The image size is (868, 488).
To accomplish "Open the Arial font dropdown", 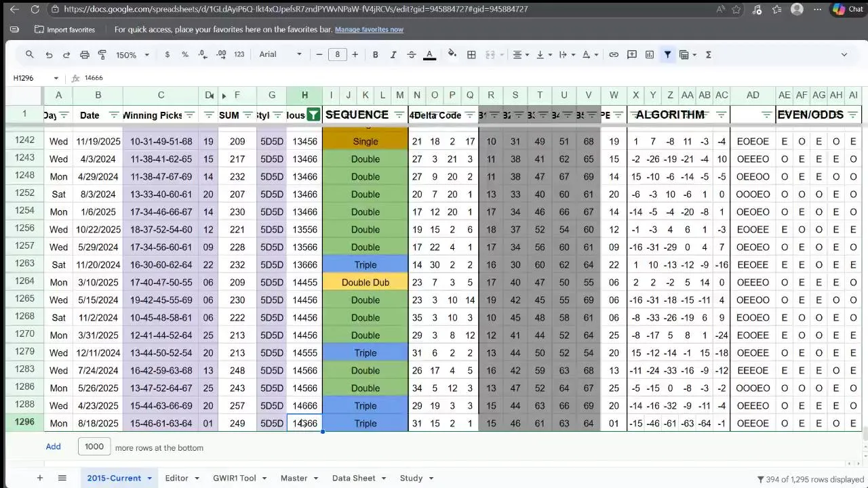I will coord(280,54).
